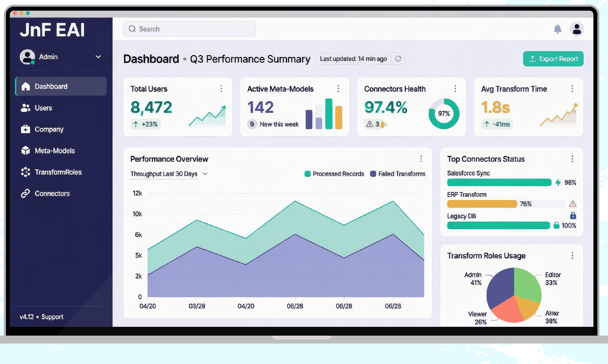
Task: Click the v4.12 version label
Action: (27, 317)
